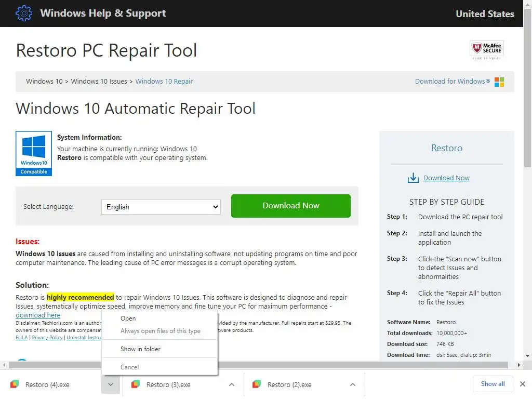Click the download here link
532x399 pixels.
38,315
